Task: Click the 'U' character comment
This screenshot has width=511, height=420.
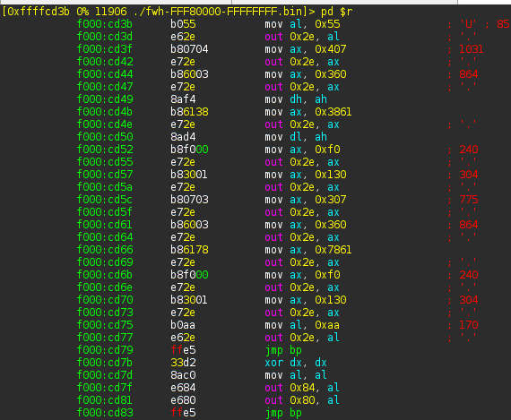Action: (468, 24)
